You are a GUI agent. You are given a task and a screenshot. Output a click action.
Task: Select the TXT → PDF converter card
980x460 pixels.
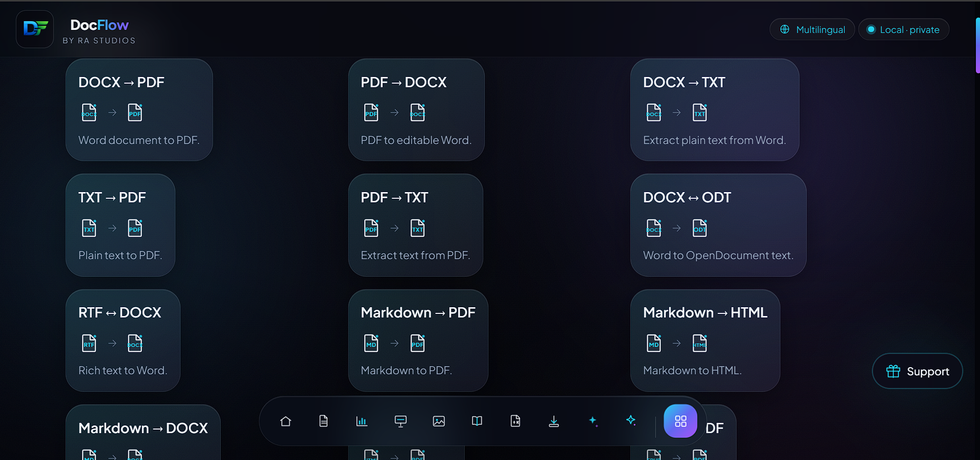[x=120, y=225]
